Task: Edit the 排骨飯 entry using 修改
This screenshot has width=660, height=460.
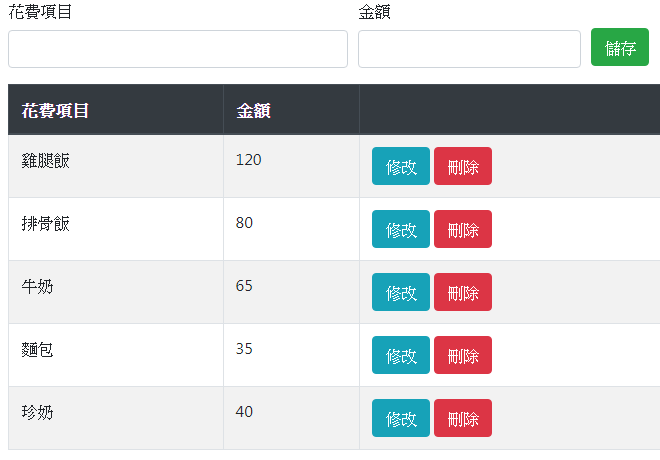Action: [401, 229]
